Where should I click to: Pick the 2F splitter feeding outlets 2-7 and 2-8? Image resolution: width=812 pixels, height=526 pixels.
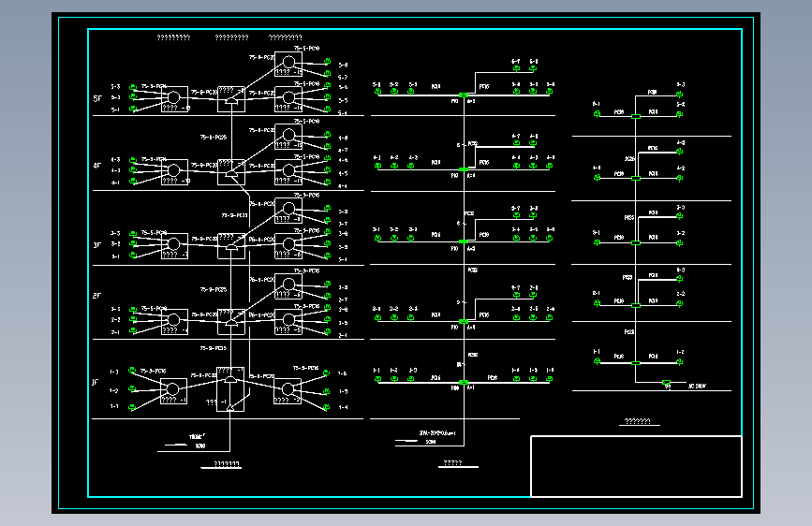[x=288, y=286]
